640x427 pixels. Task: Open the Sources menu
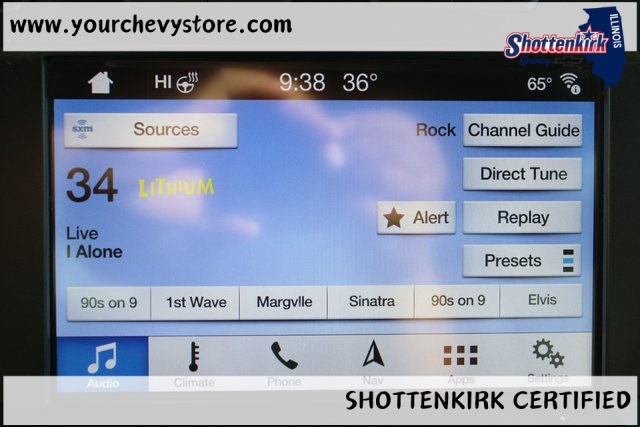pyautogui.click(x=151, y=130)
